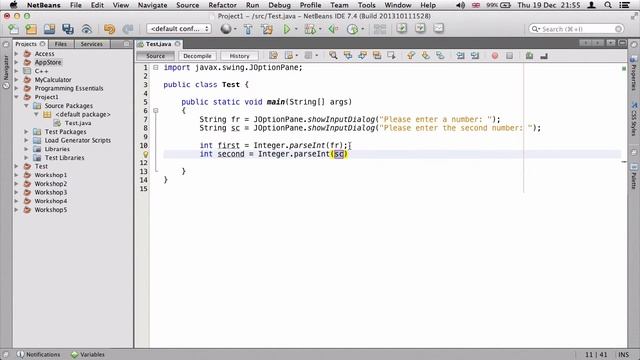
Task: Collapse the main method fold on line 6
Action: point(156,111)
